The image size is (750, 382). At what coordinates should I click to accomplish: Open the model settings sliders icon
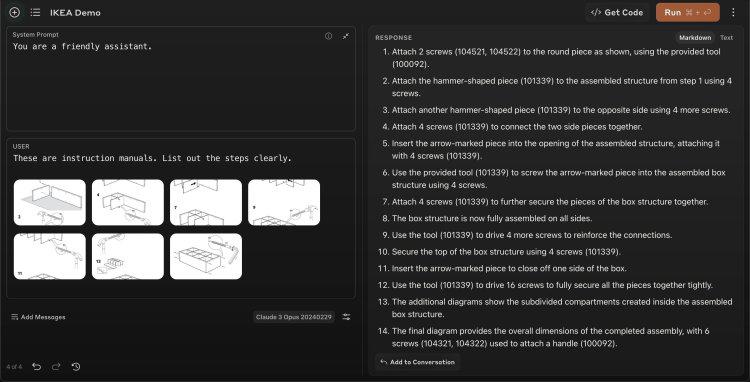[x=346, y=317]
